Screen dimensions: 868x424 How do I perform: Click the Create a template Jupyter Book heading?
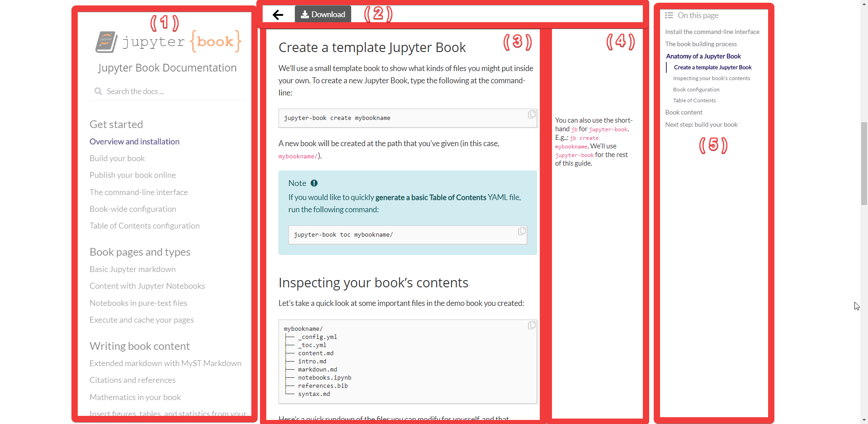tap(372, 48)
